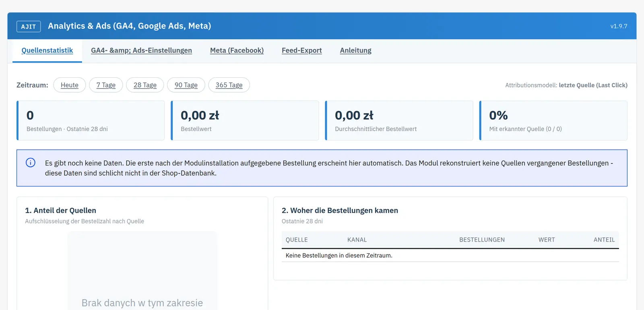Go to the Feed-Export tab
Image resolution: width=644 pixels, height=310 pixels.
tap(302, 50)
